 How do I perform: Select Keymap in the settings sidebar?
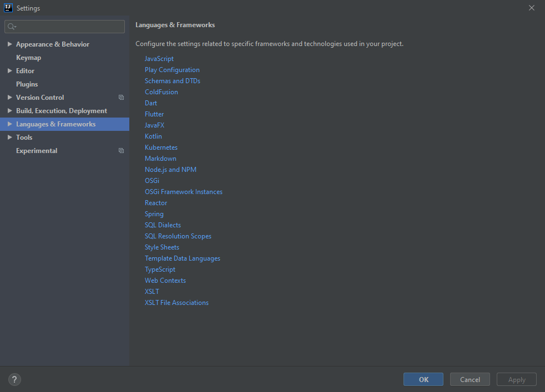(x=28, y=57)
